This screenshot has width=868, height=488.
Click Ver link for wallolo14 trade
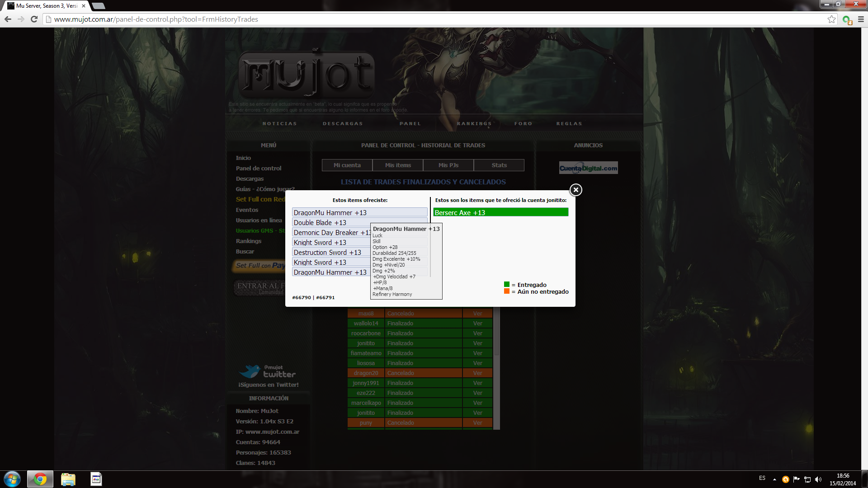tap(477, 324)
